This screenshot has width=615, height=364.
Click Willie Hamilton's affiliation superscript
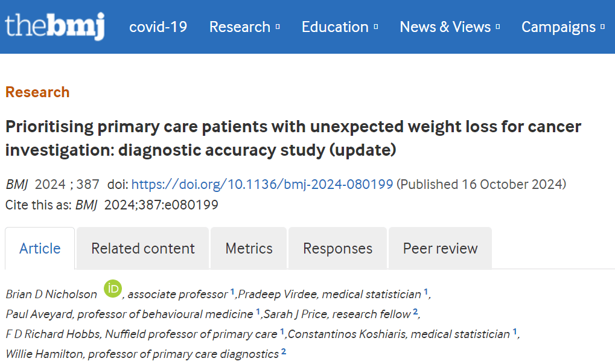283,351
